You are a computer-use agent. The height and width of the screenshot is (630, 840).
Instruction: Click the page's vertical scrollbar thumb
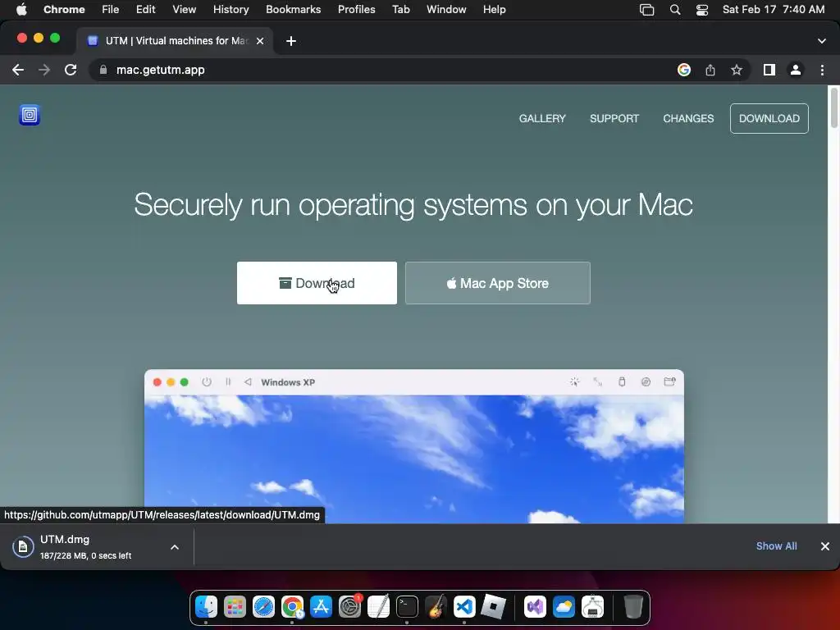point(834,108)
